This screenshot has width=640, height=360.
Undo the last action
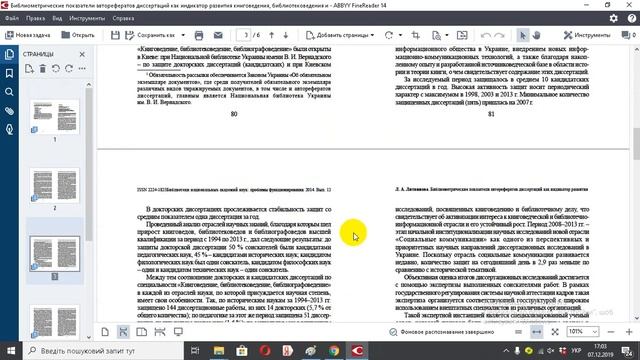[x=485, y=35]
